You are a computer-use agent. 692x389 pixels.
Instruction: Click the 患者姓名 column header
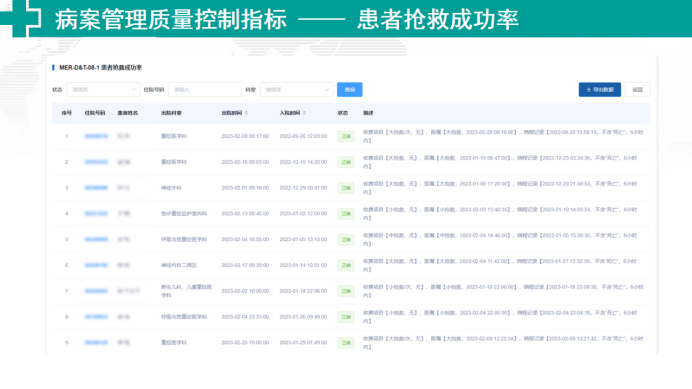tap(128, 113)
